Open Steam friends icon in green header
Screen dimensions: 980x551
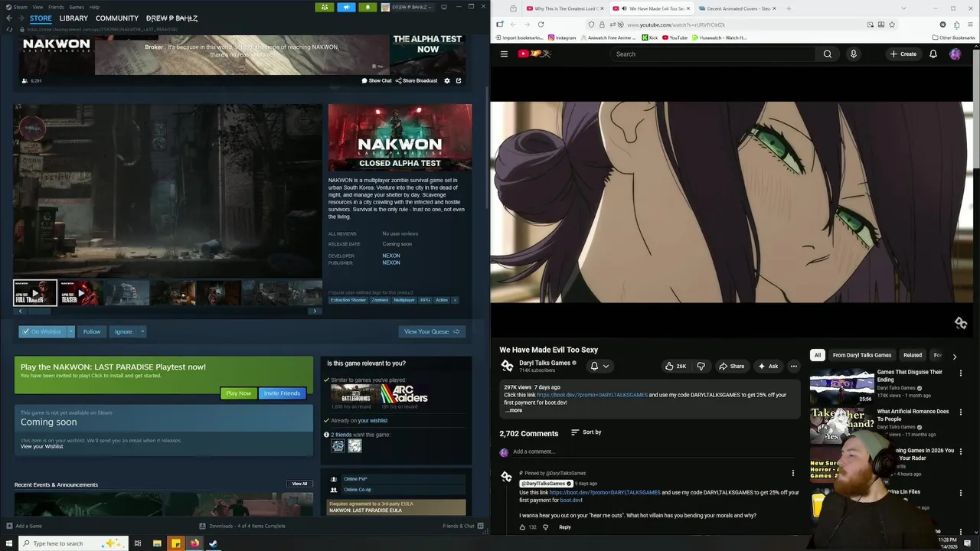[x=325, y=7]
